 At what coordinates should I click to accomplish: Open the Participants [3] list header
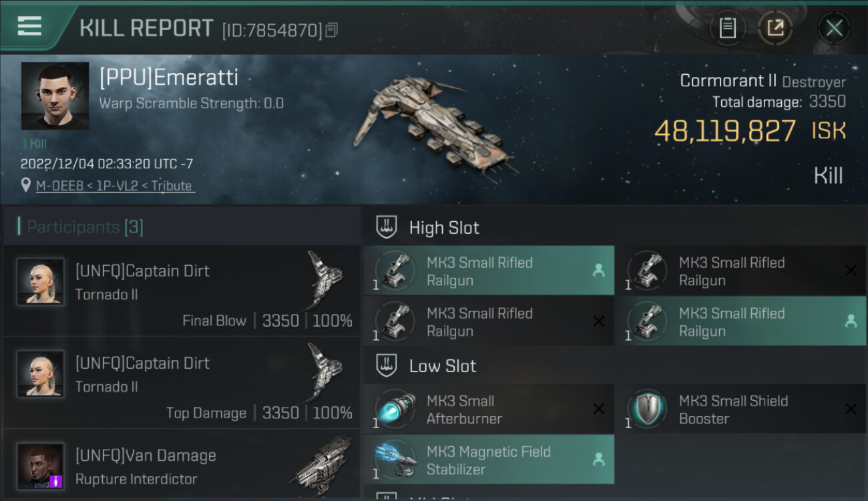tap(85, 227)
